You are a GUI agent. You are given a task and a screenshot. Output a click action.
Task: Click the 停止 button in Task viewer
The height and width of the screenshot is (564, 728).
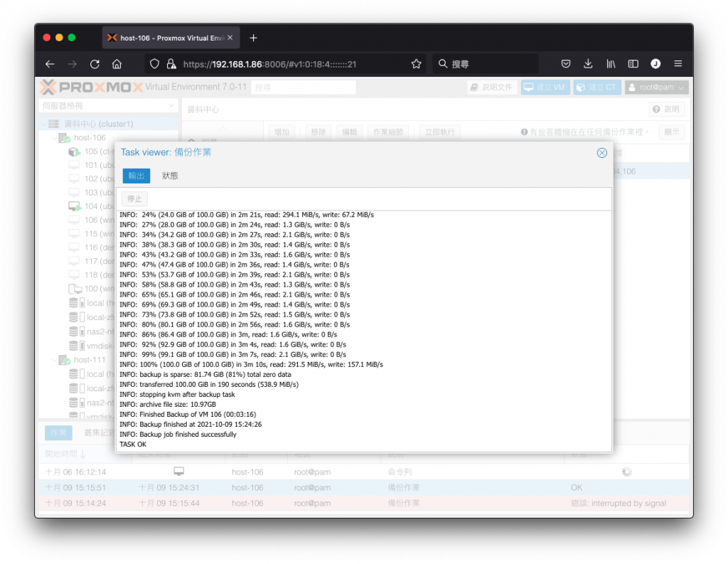coord(134,199)
